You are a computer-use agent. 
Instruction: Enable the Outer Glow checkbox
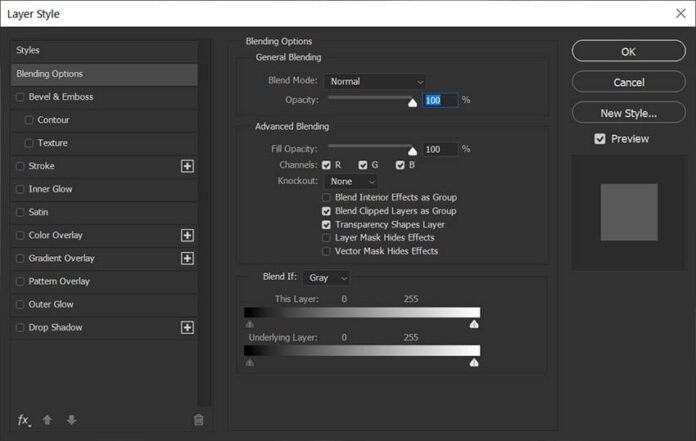20,304
